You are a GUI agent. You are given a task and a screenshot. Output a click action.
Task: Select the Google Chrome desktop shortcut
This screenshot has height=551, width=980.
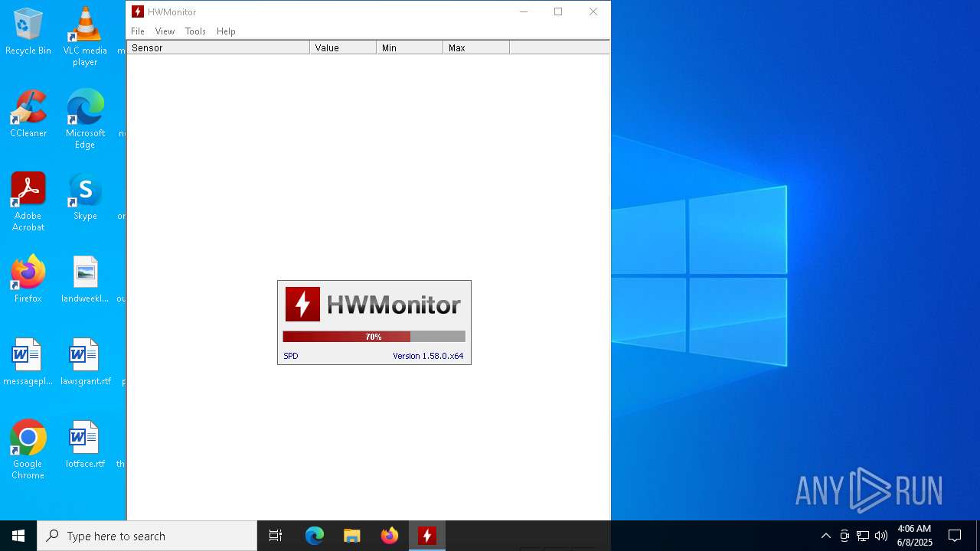pyautogui.click(x=28, y=450)
